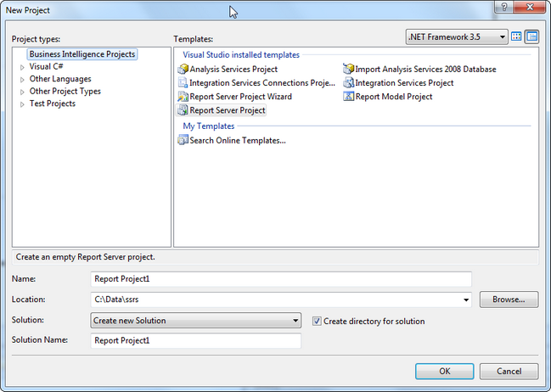Close the New Project dialog
The image size is (551, 392).
pyautogui.click(x=531, y=7)
